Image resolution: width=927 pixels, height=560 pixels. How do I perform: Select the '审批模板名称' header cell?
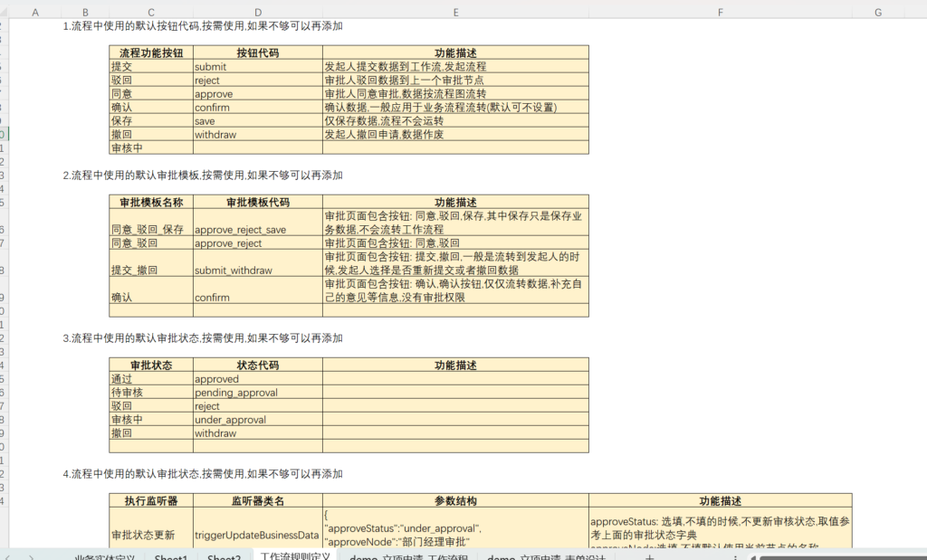pyautogui.click(x=151, y=202)
